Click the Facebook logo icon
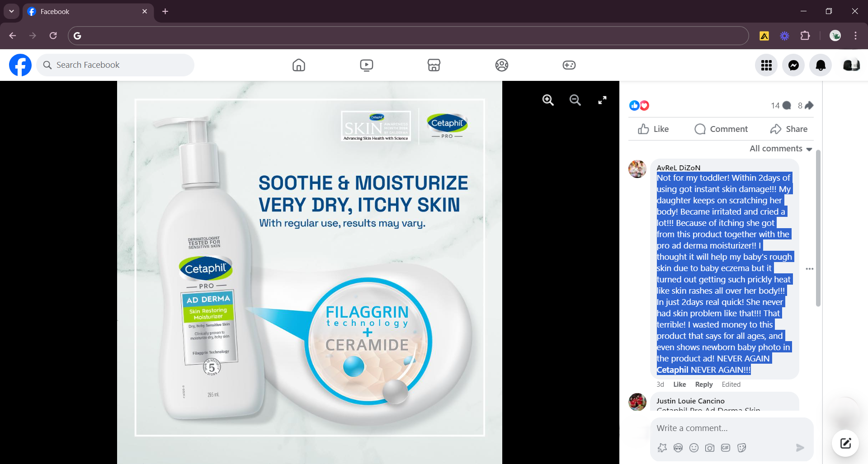The width and height of the screenshot is (868, 464). click(20, 65)
